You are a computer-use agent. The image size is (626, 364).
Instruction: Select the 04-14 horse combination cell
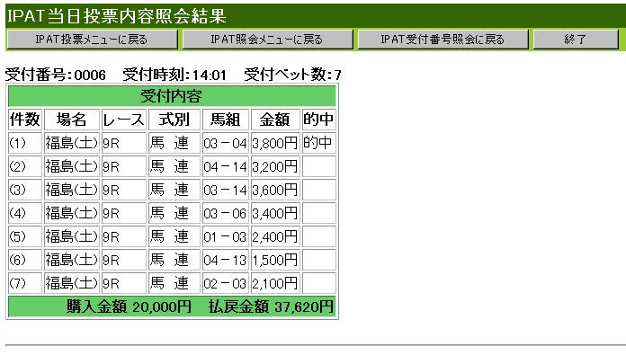click(x=226, y=166)
